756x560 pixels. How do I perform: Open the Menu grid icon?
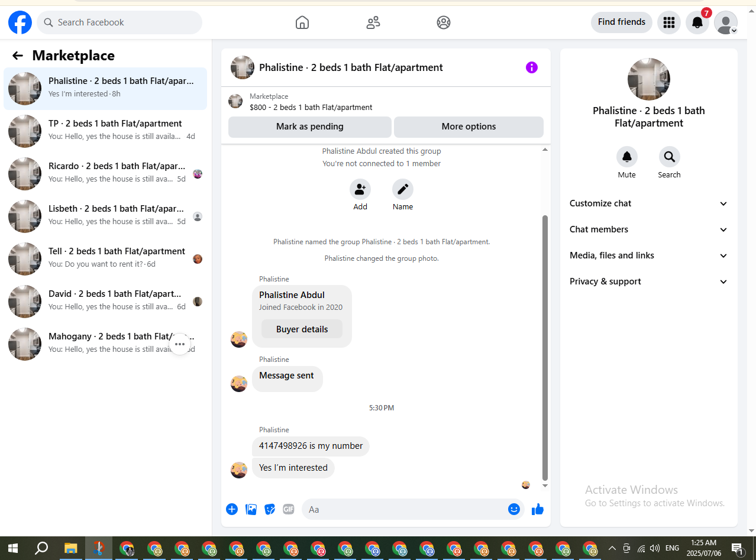(x=669, y=22)
